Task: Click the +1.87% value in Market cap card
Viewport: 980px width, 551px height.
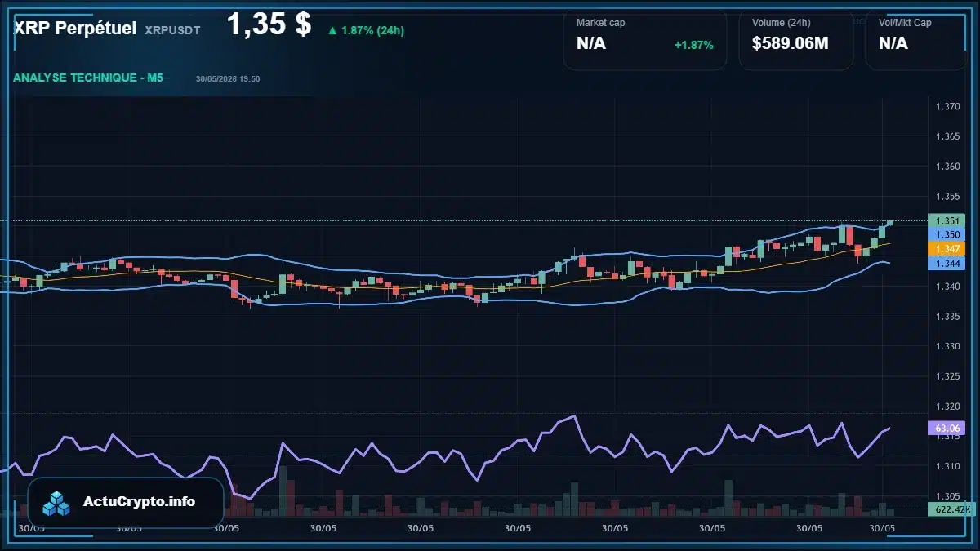Action: click(x=694, y=45)
